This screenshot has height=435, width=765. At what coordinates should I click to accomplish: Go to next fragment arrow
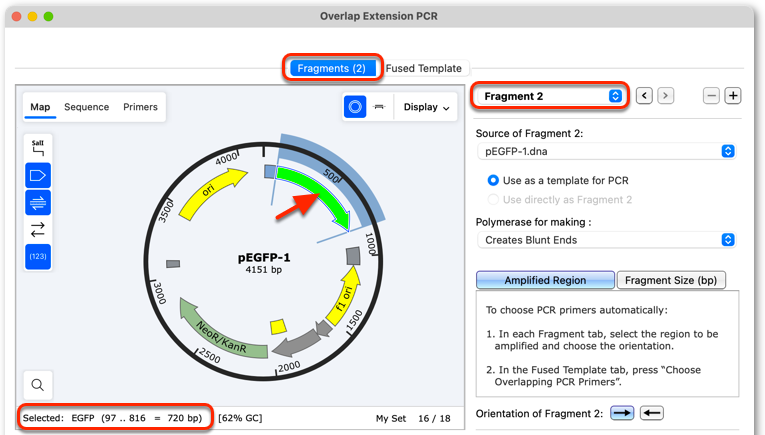coord(665,96)
